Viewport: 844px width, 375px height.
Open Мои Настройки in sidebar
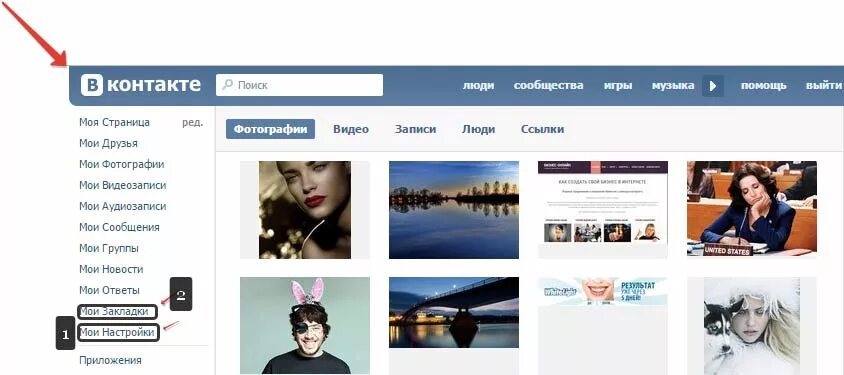pyautogui.click(x=118, y=333)
